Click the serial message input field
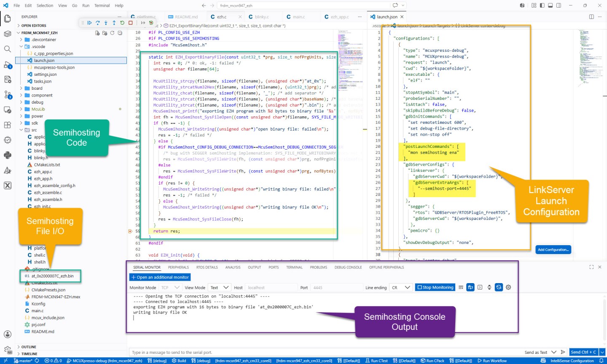The image size is (607, 364). [325, 353]
